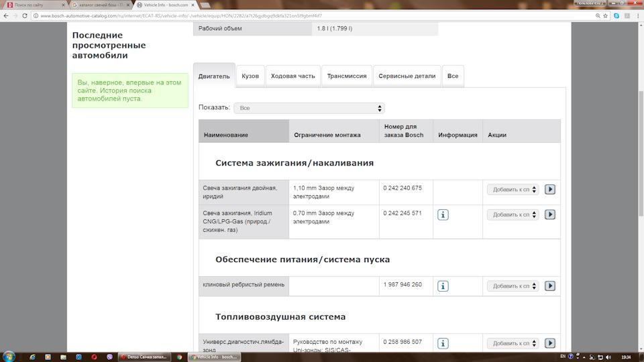644x362 pixels.
Task: Switch to the Сервисные детали tab
Action: click(x=407, y=76)
